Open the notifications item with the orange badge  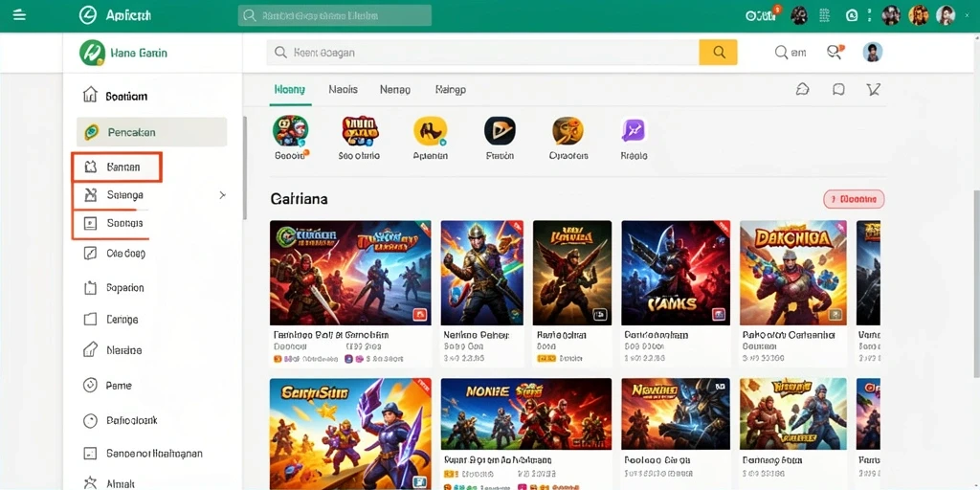764,15
